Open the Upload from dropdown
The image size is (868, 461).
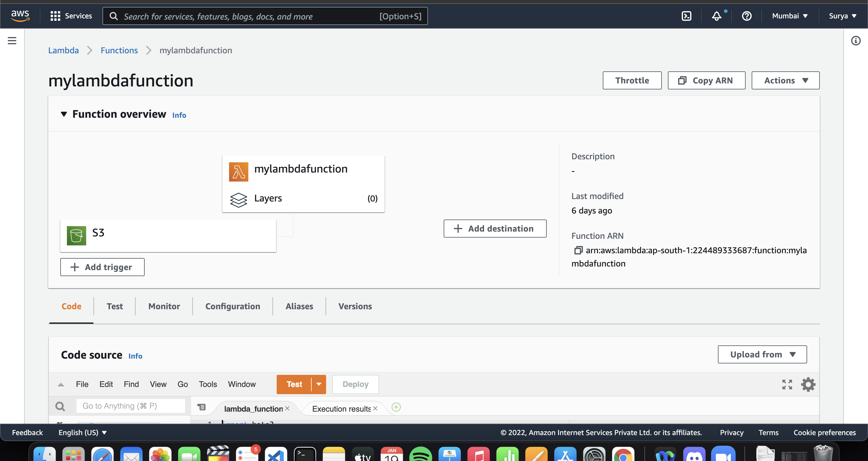coord(762,354)
